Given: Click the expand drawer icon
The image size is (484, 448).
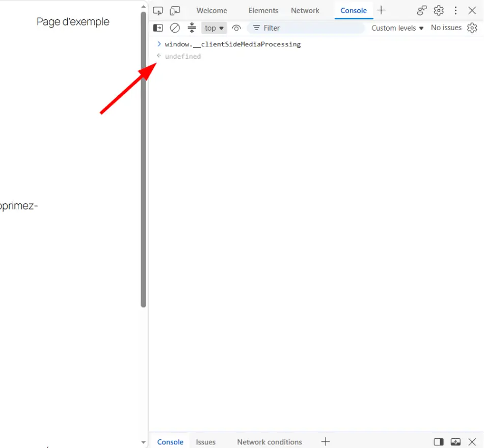Looking at the screenshot, I should click(455, 442).
